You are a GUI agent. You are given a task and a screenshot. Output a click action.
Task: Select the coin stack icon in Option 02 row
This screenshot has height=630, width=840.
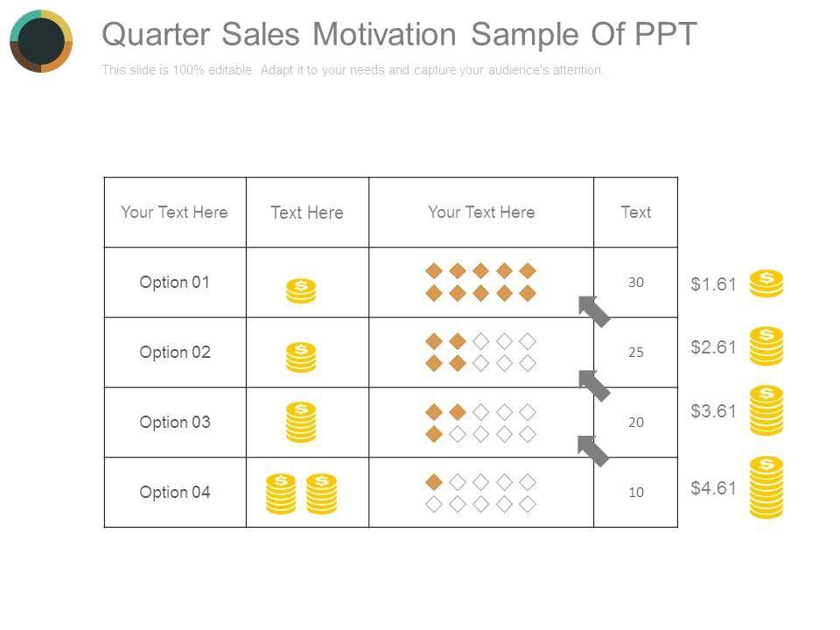pos(301,357)
